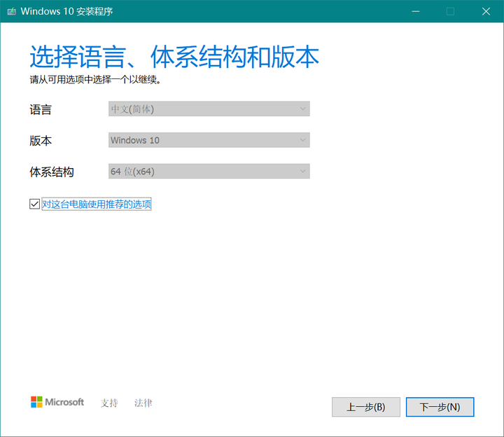This screenshot has height=437, width=504.
Task: Uncheck 对这台电脑使用推荐的选项 checkbox
Action: click(x=34, y=204)
